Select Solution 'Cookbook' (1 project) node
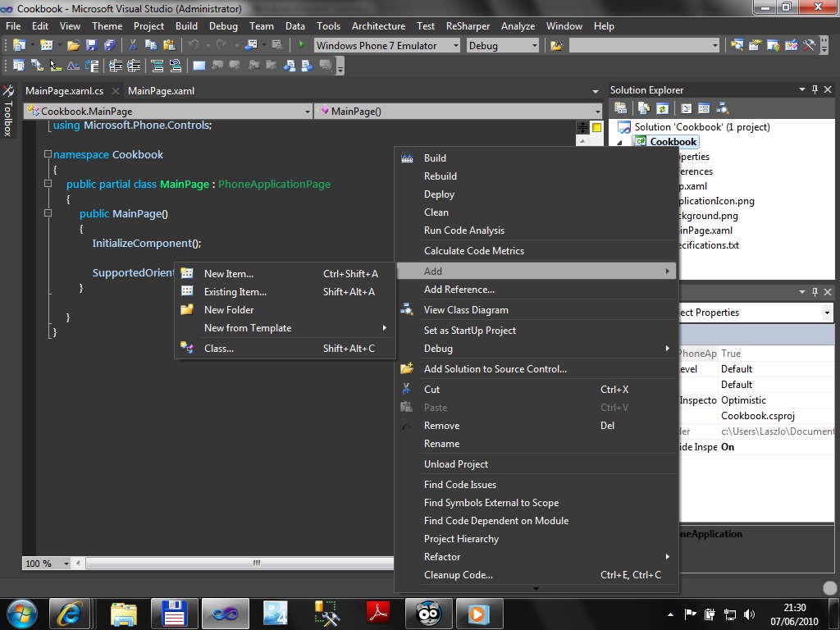The image size is (840, 630). pyautogui.click(x=702, y=127)
